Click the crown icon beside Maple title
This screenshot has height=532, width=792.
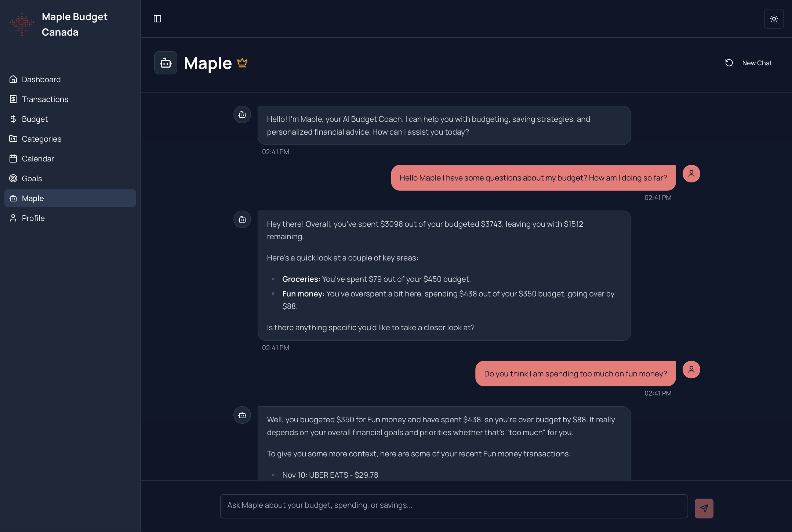242,62
